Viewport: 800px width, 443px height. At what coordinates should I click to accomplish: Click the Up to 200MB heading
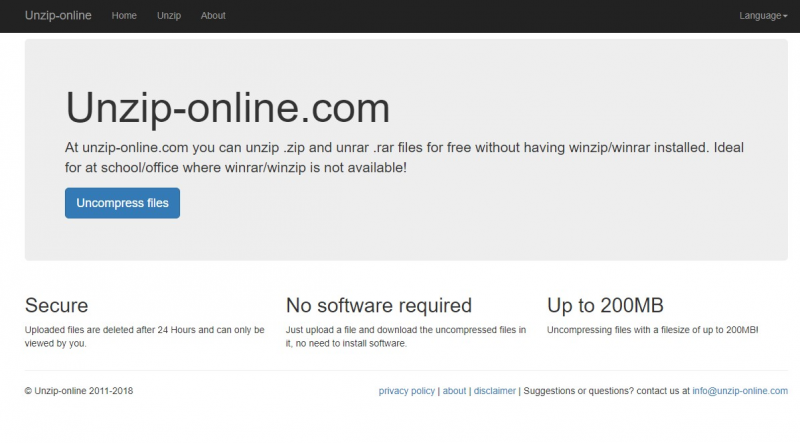[605, 305]
